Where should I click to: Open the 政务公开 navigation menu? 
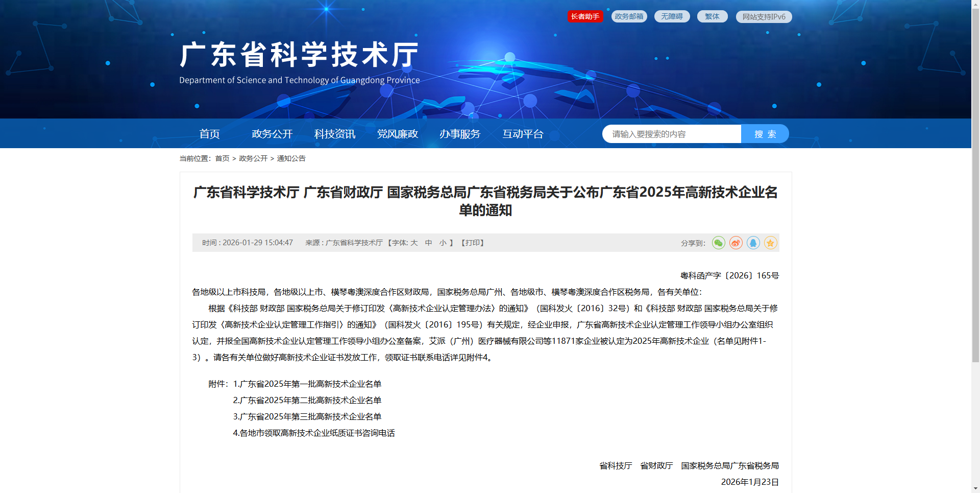pyautogui.click(x=272, y=134)
